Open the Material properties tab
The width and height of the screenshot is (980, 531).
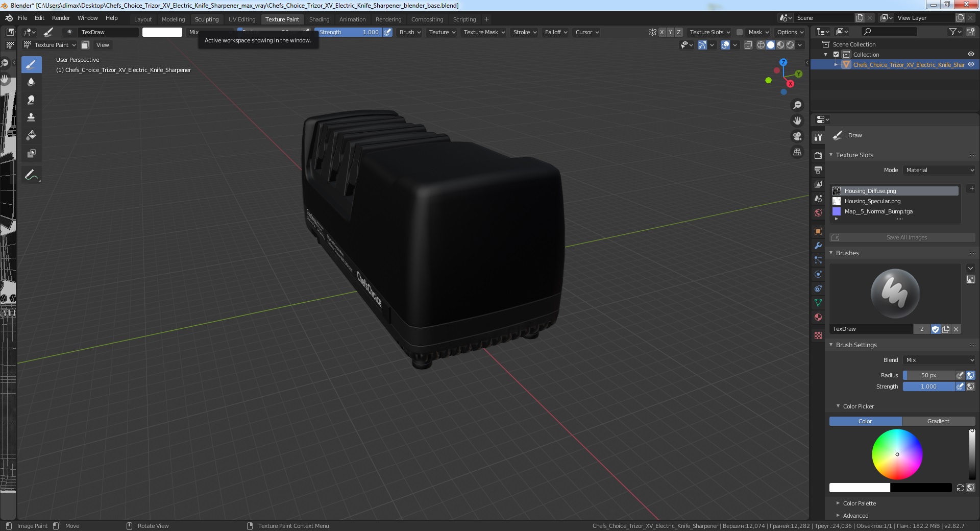click(x=818, y=317)
